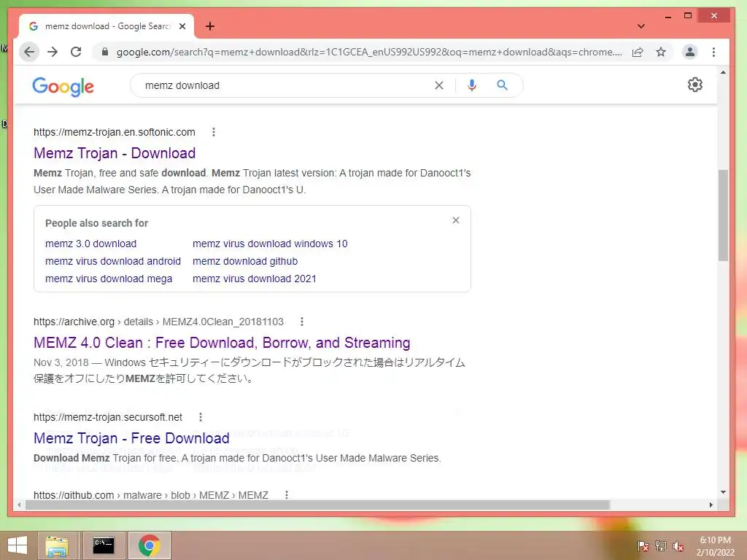Go to Google home via logo
747x560 pixels.
[63, 86]
